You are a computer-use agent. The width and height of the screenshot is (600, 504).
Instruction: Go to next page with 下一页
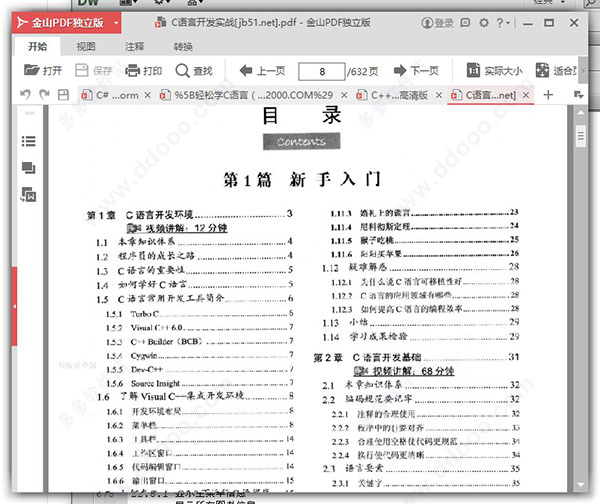tap(416, 71)
